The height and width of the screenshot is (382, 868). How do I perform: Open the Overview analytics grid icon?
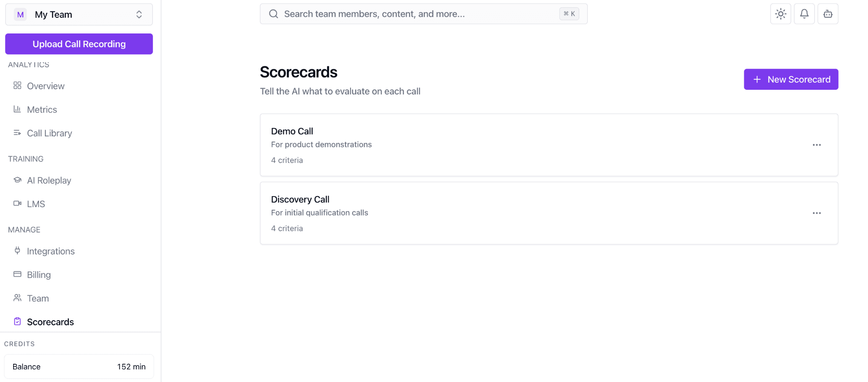pos(17,86)
